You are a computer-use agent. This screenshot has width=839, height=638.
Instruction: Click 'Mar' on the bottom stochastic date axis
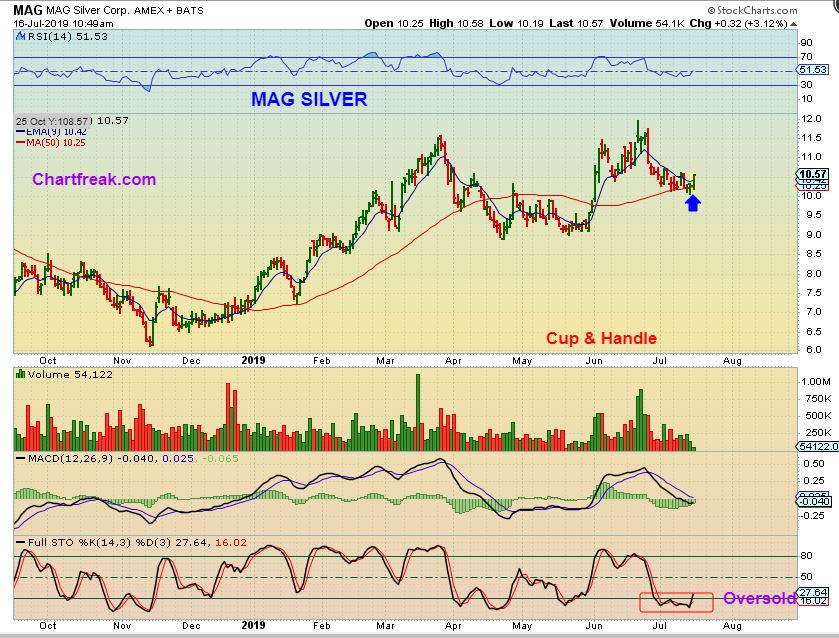pyautogui.click(x=385, y=626)
